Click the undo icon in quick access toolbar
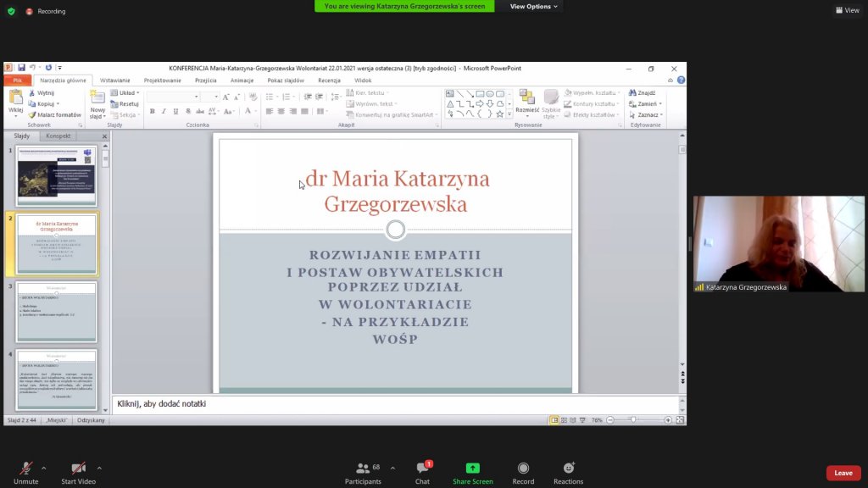The width and height of the screenshot is (868, 488). pyautogui.click(x=33, y=68)
